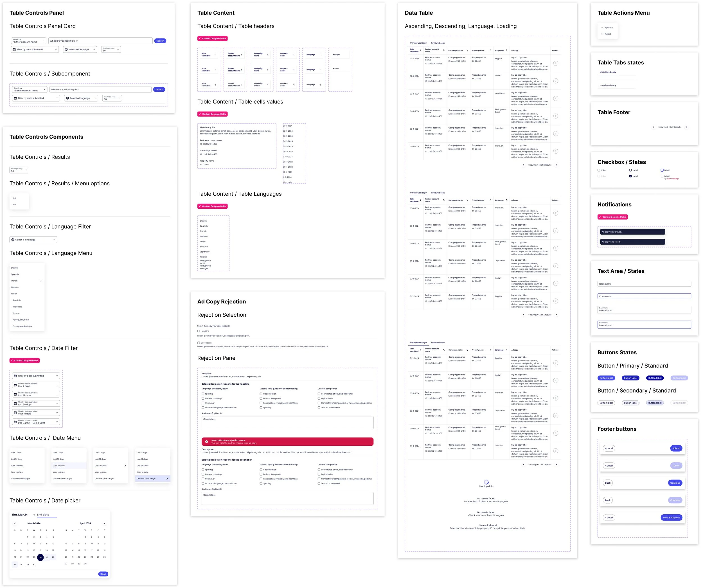Check Expired offer under headline rejection reasons

tap(319, 398)
